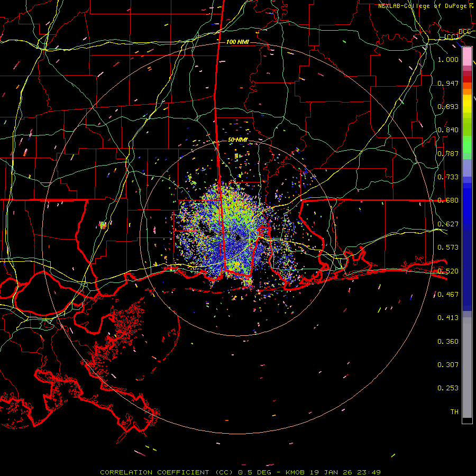476x476 pixels.
Task: Click the 0.573 scale value
Action: click(448, 247)
